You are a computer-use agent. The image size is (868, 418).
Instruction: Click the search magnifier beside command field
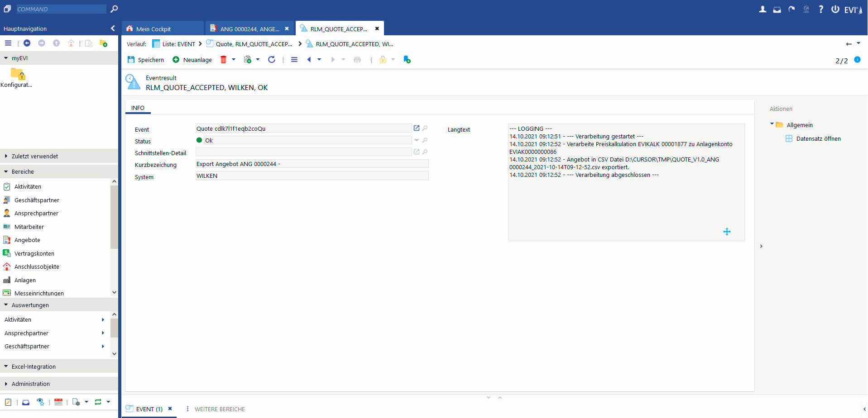(114, 9)
